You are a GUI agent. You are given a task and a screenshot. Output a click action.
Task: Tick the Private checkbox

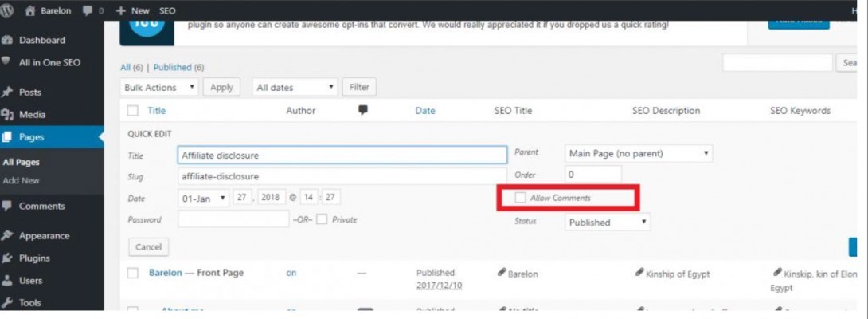322,219
